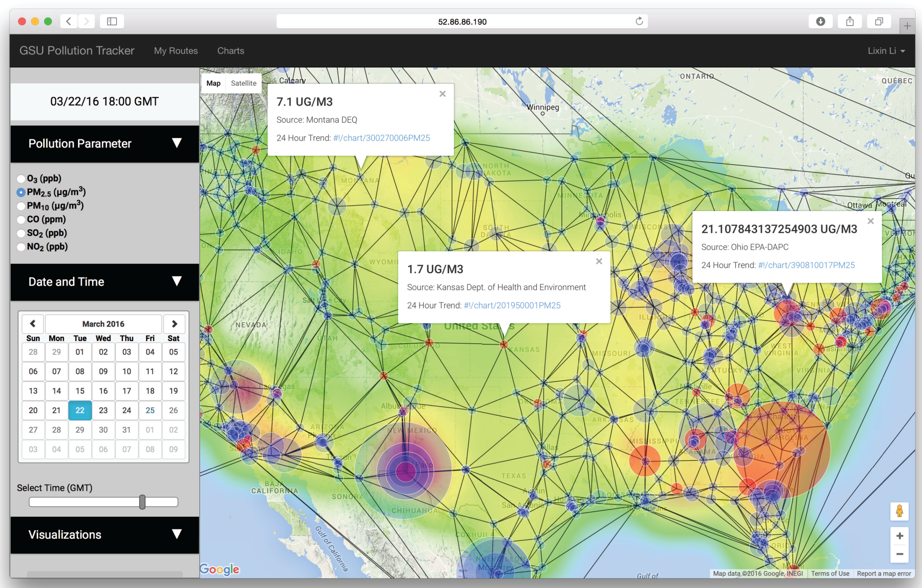Select the PM10 pollution parameter
The width and height of the screenshot is (922, 588).
pyautogui.click(x=21, y=206)
